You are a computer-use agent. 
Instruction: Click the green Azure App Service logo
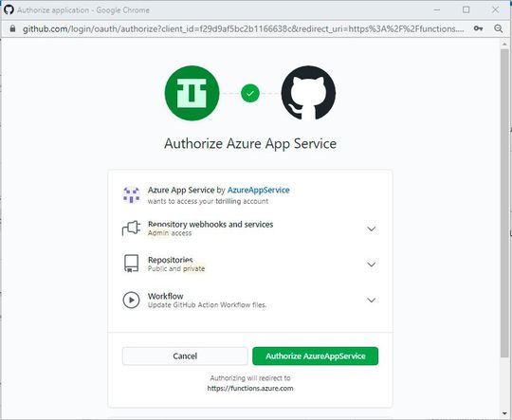[x=192, y=93]
